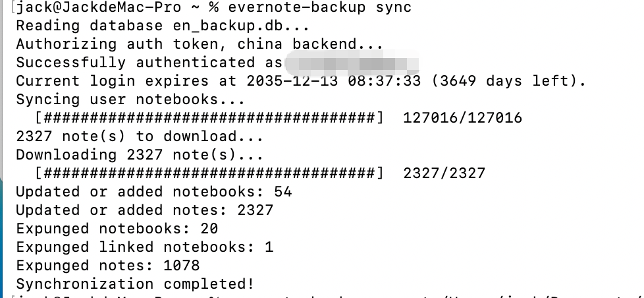Click the 'Synchronization completed!' message
Image resolution: width=644 pixels, height=298 pixels.
[x=135, y=284]
